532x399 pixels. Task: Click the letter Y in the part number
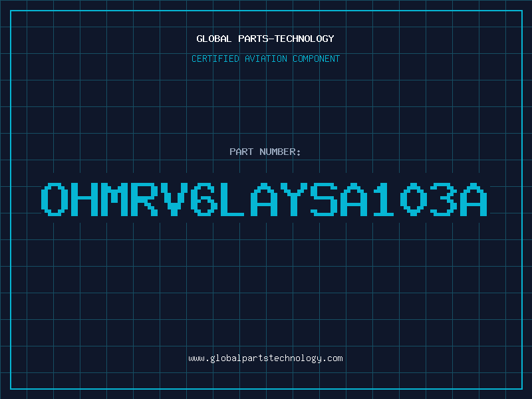coord(293,199)
